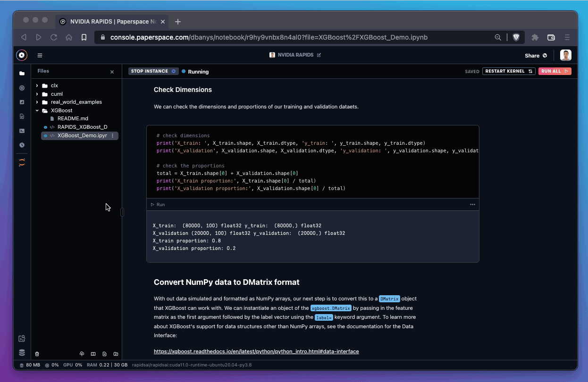Open the browser main menu icon
Screen dimensions: 588x382
click(567, 37)
